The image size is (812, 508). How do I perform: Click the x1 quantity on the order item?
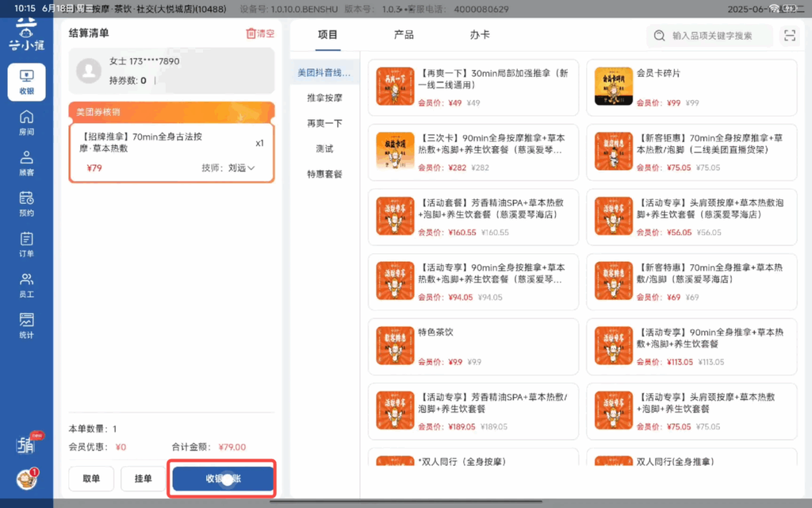click(259, 143)
